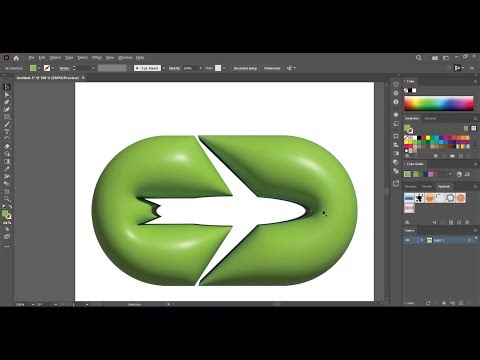The image size is (480, 360).
Task: Switch to the Brushes tab
Action: coord(411,186)
